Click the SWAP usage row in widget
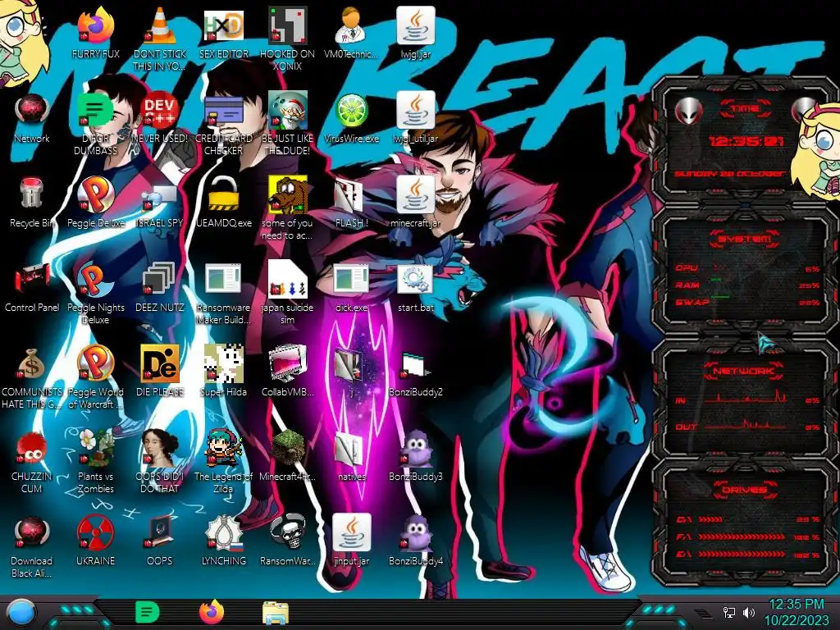840x630 pixels. 748,303
